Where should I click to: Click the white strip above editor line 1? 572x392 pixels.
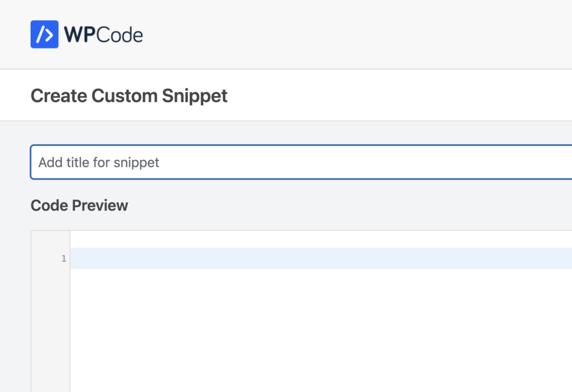tap(321, 239)
